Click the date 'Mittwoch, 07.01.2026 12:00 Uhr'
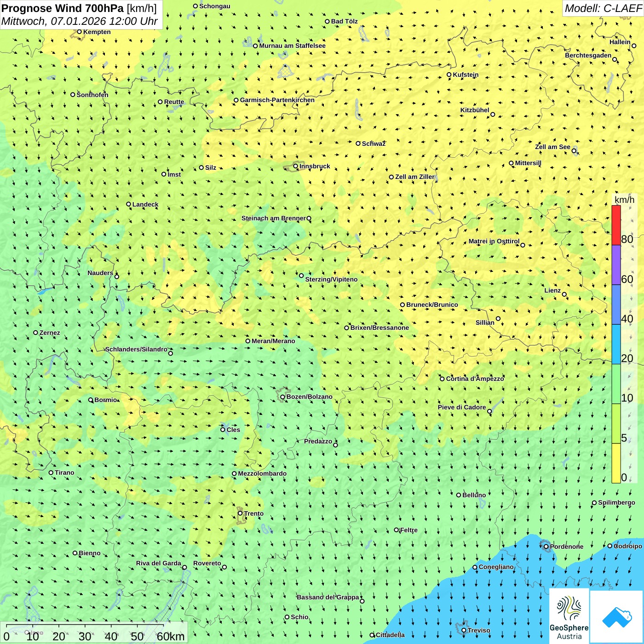Viewport: 644px width, 644px height. tap(80, 21)
